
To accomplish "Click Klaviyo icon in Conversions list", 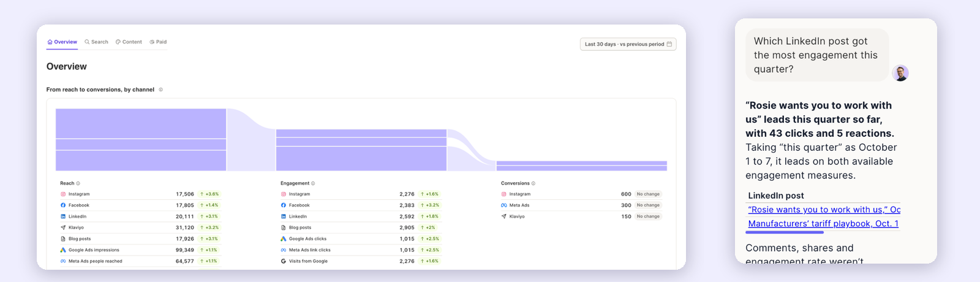I will 504,216.
